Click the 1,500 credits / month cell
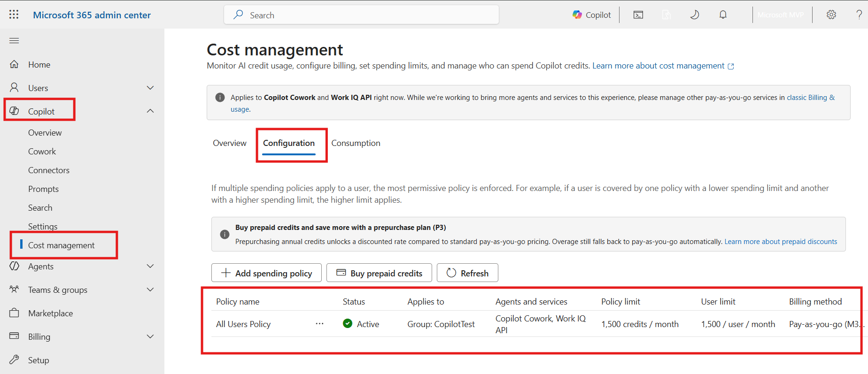 tap(640, 324)
